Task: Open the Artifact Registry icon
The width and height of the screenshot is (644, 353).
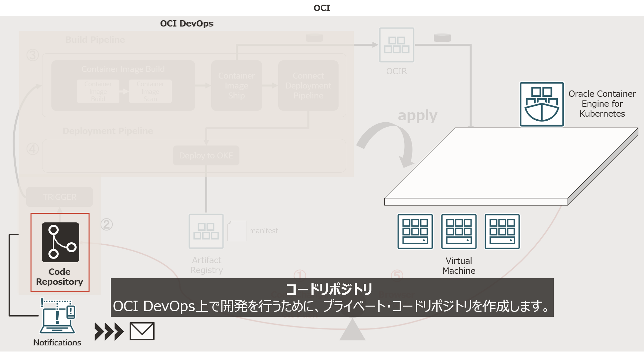Action: pyautogui.click(x=206, y=231)
